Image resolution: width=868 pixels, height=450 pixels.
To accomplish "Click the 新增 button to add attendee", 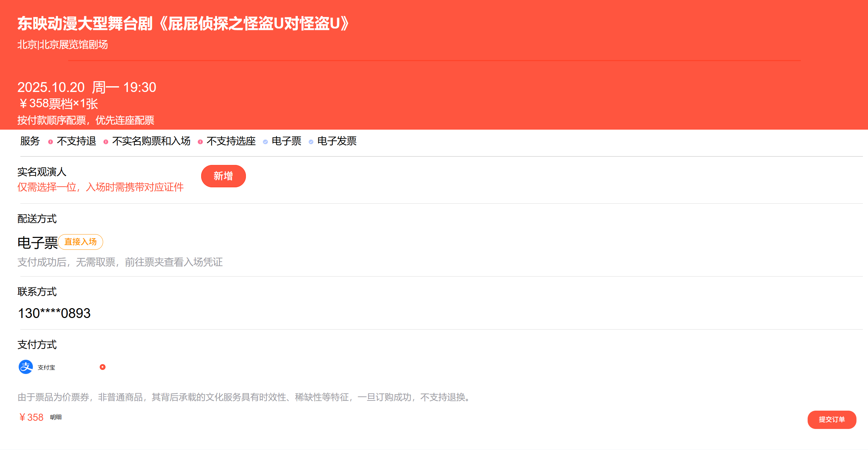I will (223, 176).
